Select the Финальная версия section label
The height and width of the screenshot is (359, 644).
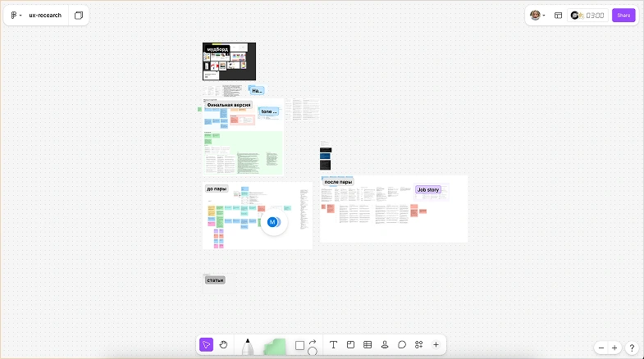[x=229, y=105]
